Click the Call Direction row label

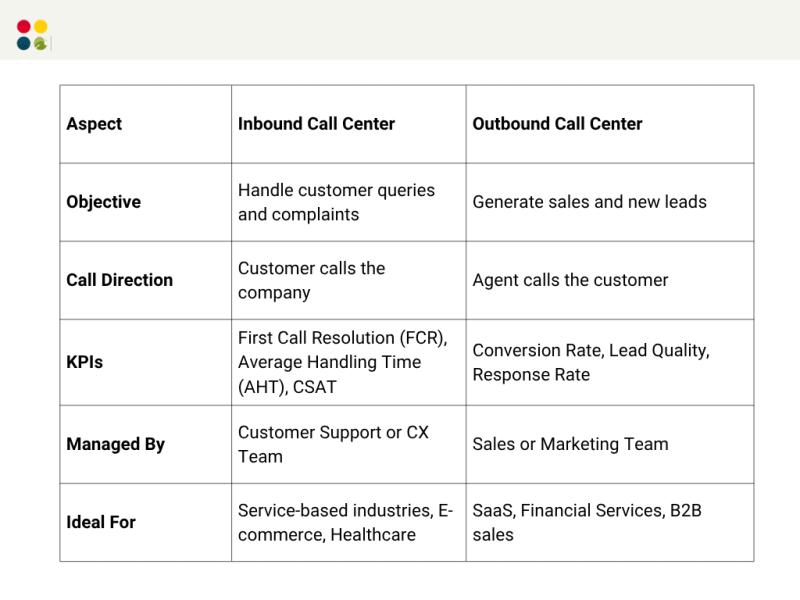point(119,280)
